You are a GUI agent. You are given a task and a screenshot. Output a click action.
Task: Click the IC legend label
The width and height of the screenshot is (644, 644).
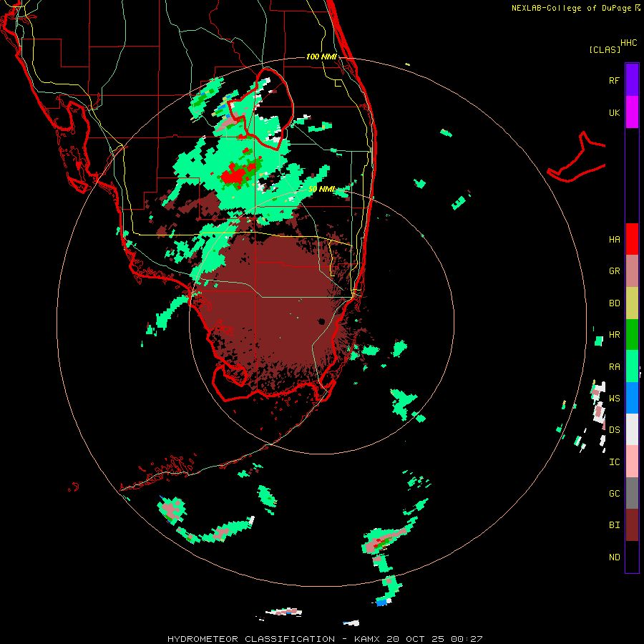(614, 462)
